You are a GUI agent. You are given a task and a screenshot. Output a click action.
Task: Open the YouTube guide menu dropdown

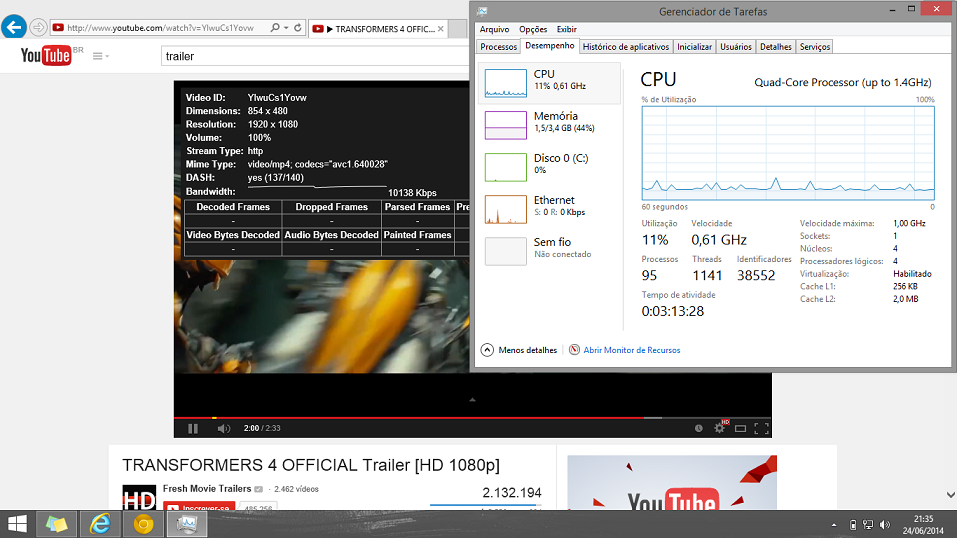click(x=101, y=56)
